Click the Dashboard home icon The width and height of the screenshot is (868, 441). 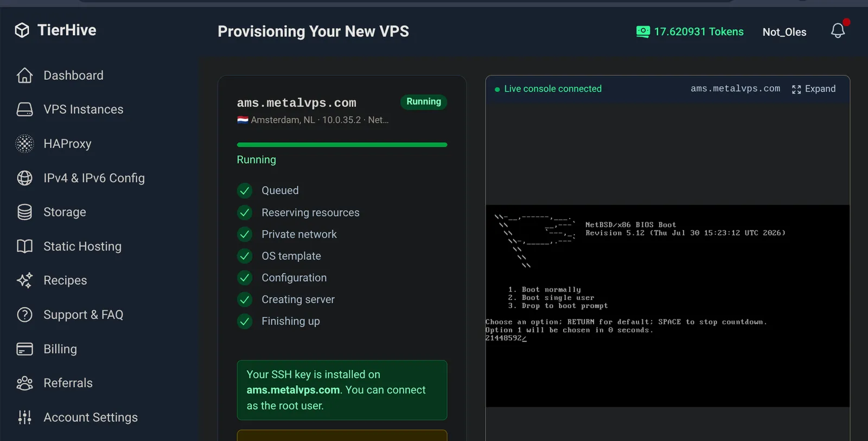pos(24,75)
